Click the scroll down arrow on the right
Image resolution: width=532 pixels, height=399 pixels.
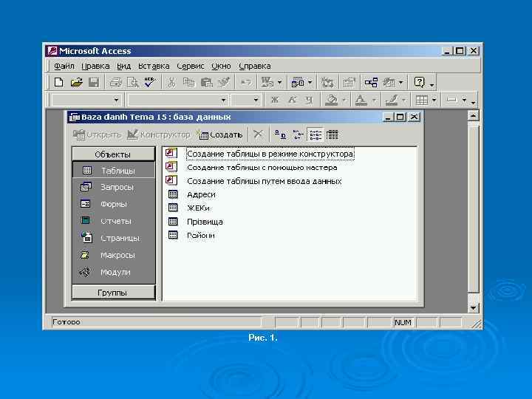click(x=473, y=307)
